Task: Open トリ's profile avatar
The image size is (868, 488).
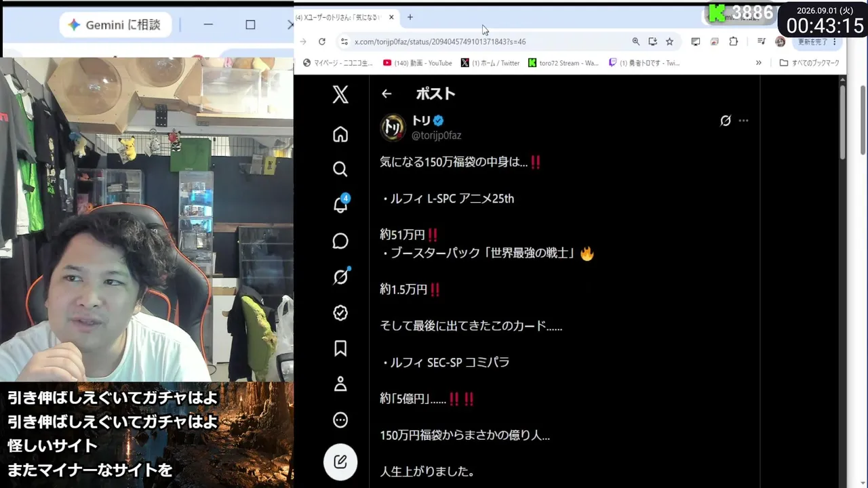Action: pyautogui.click(x=393, y=127)
